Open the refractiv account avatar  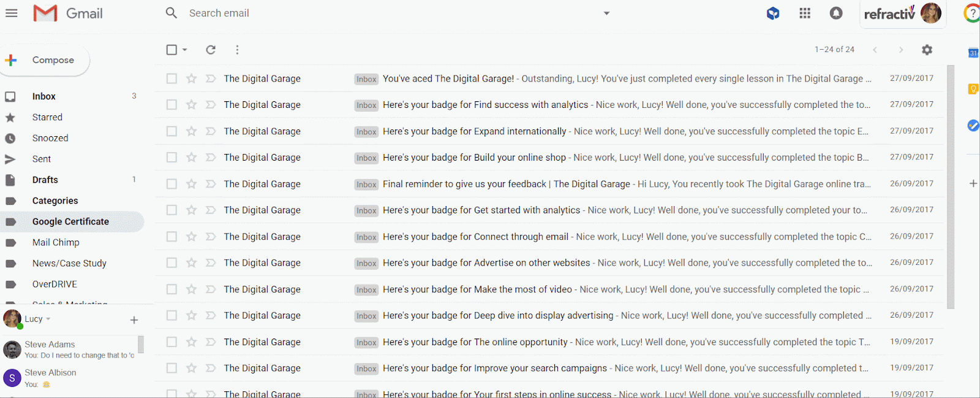(x=930, y=13)
